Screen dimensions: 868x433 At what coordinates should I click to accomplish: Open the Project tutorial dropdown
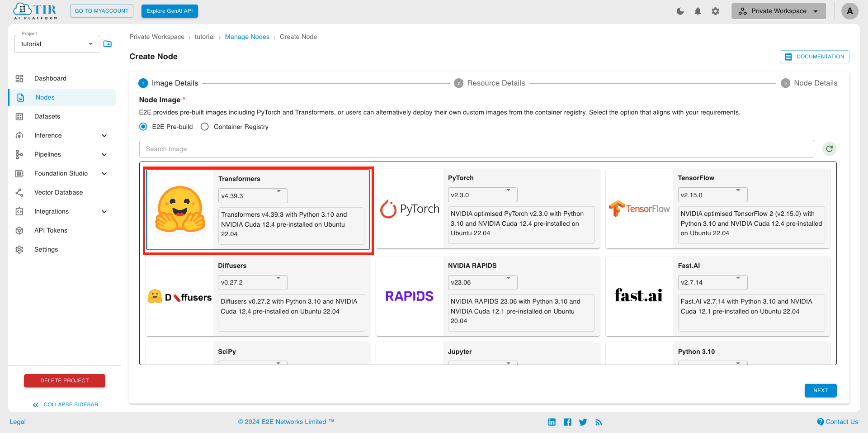[x=57, y=44]
